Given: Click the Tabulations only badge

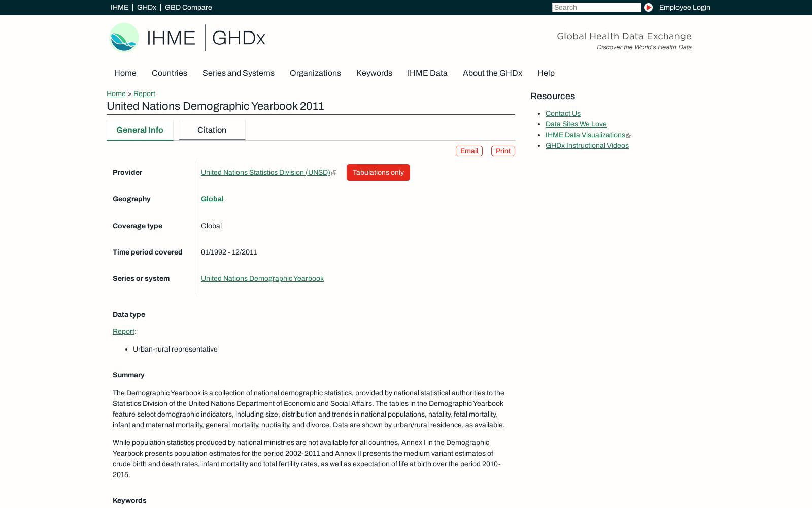Looking at the screenshot, I should [x=378, y=173].
